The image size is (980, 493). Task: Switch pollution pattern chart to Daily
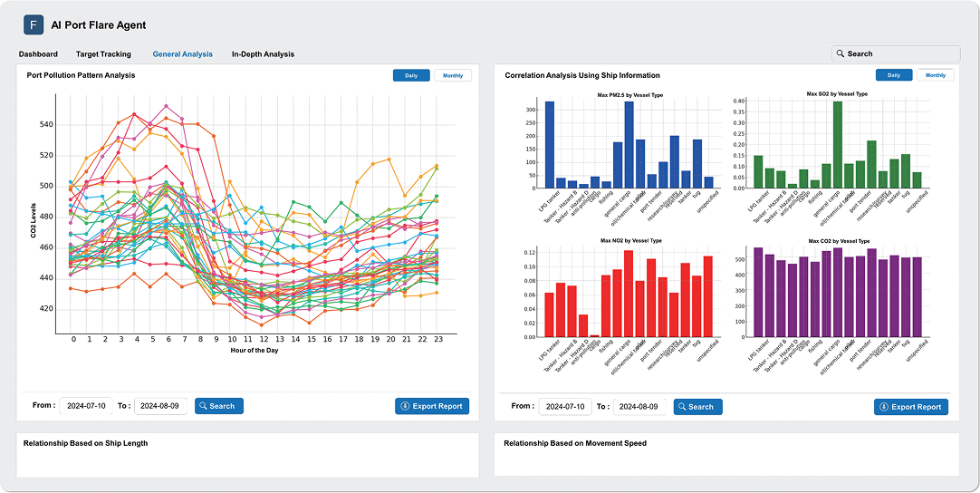(411, 75)
